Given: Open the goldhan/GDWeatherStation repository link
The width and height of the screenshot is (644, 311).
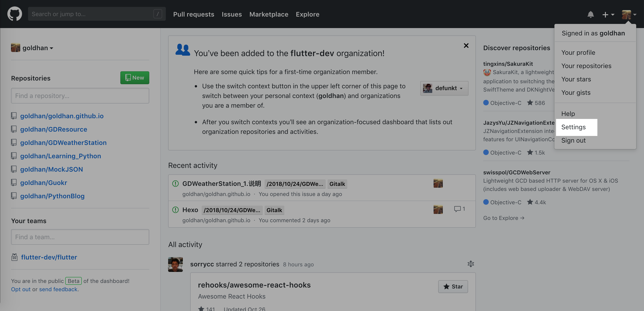Looking at the screenshot, I should click(x=63, y=142).
